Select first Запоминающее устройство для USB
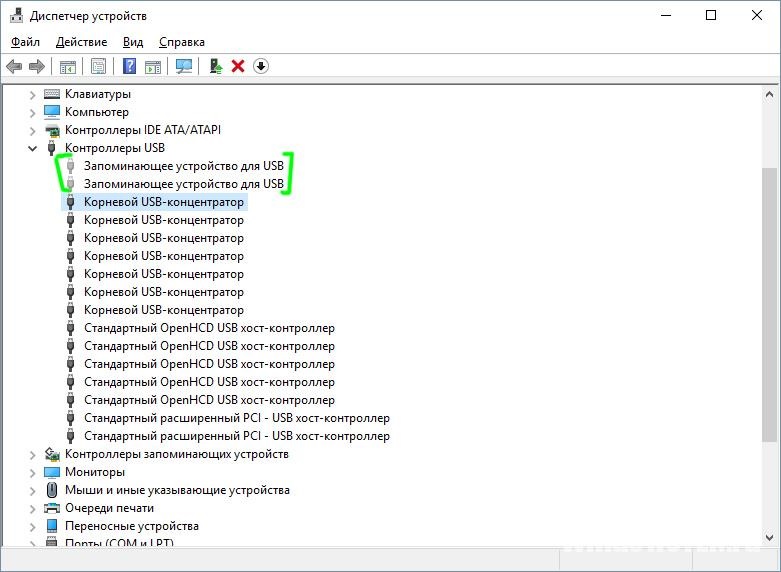781x572 pixels. pyautogui.click(x=184, y=165)
